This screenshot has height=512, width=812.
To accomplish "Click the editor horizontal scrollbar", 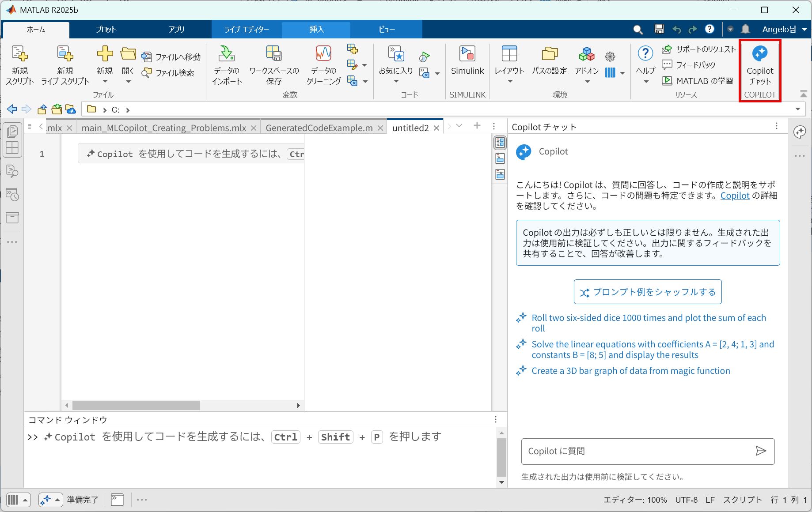I will [136, 405].
